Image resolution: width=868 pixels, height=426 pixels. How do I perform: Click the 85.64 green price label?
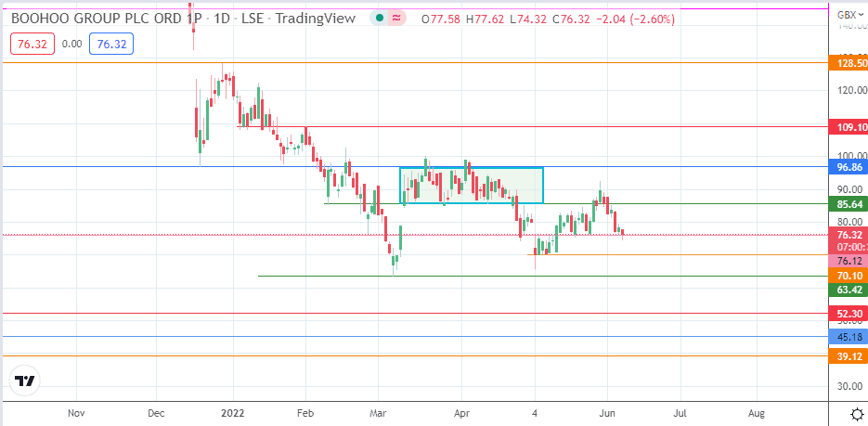849,204
